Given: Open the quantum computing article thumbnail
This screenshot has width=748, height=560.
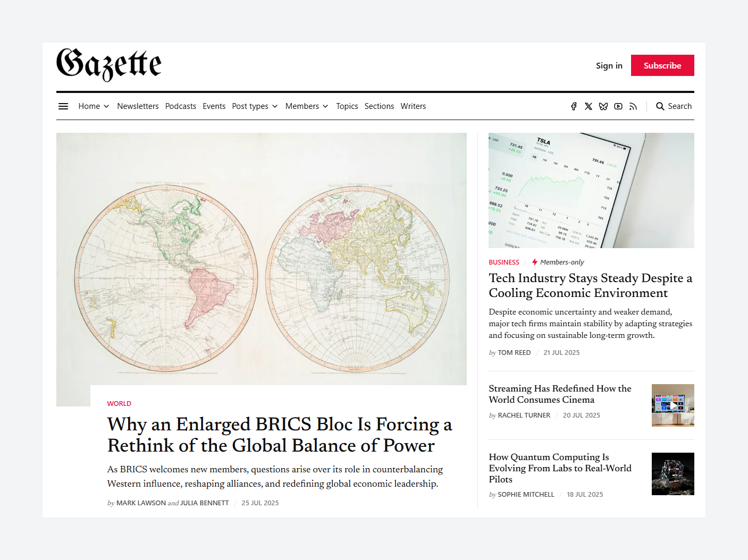Looking at the screenshot, I should coord(673,474).
